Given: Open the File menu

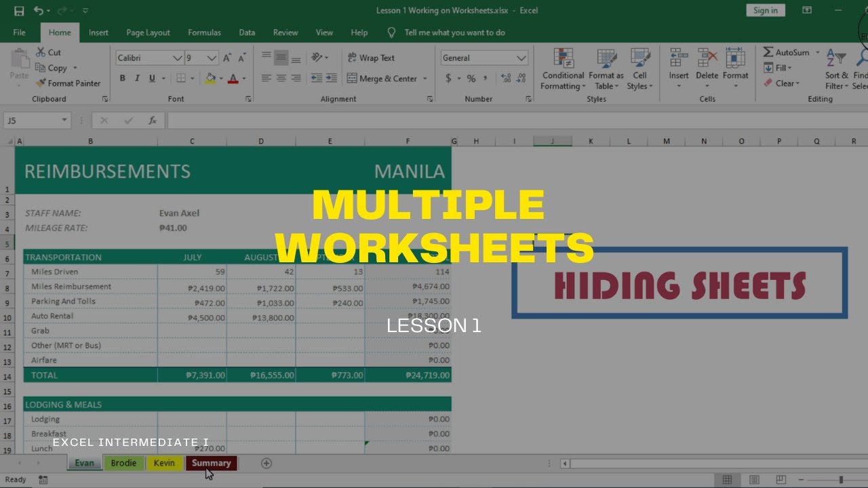Looking at the screenshot, I should click(x=20, y=33).
